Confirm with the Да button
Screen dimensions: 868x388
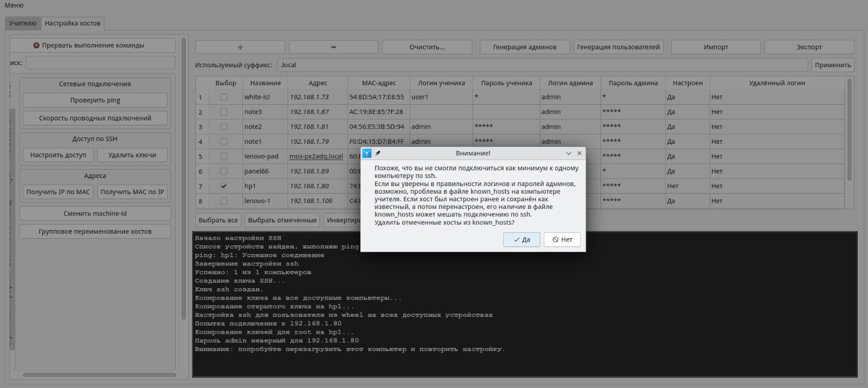(521, 240)
